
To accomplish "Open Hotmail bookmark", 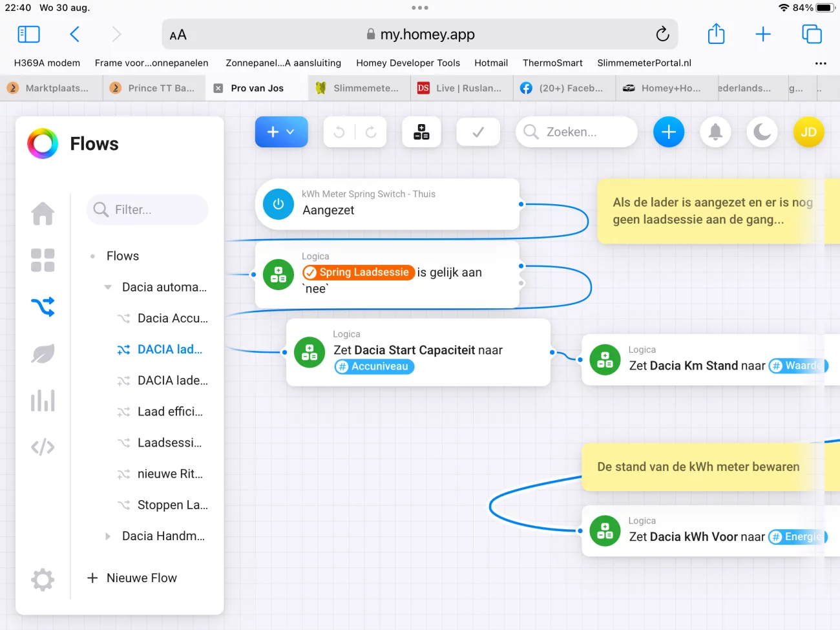I will click(x=491, y=63).
